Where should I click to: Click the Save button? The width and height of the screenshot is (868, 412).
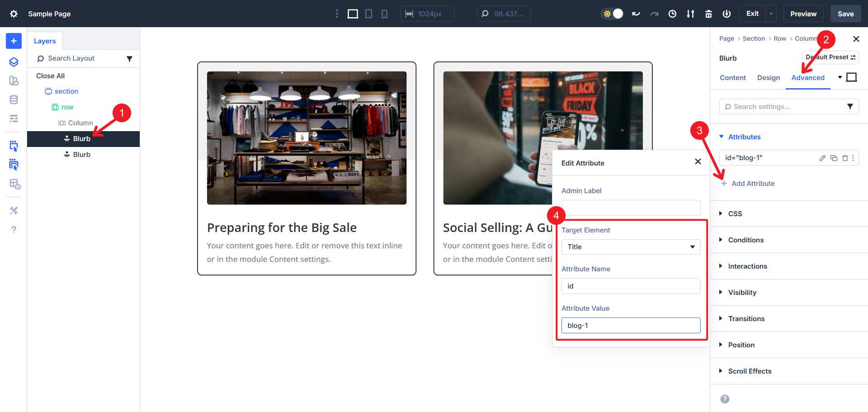pos(845,14)
